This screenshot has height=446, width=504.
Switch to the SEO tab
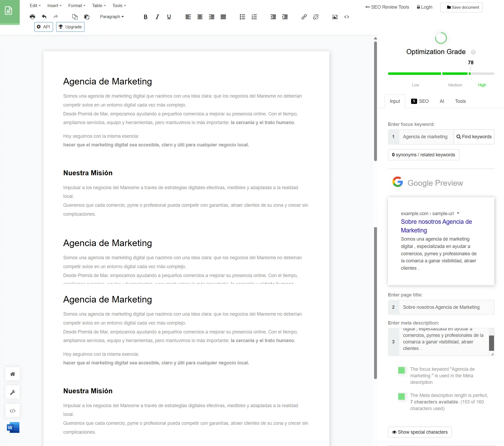420,101
